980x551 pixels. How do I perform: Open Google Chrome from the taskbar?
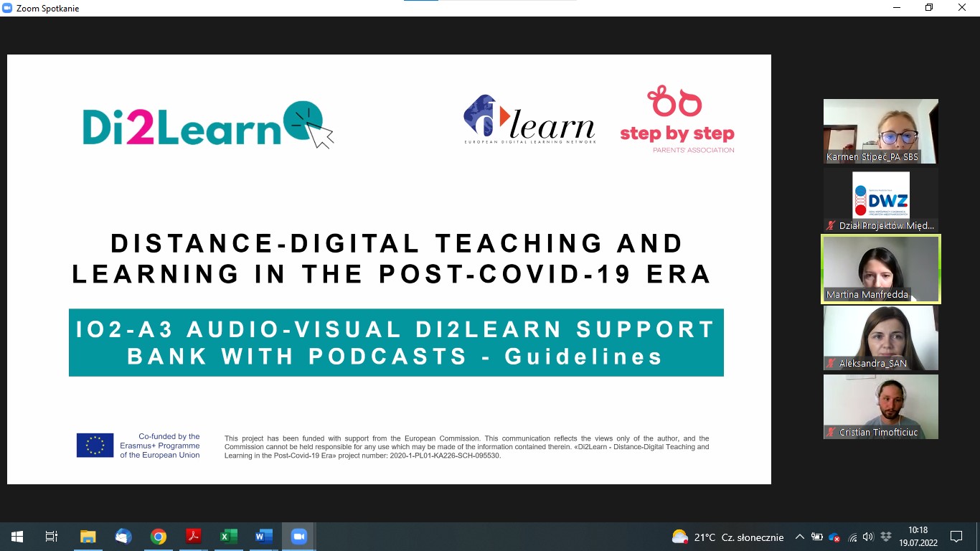tap(159, 536)
